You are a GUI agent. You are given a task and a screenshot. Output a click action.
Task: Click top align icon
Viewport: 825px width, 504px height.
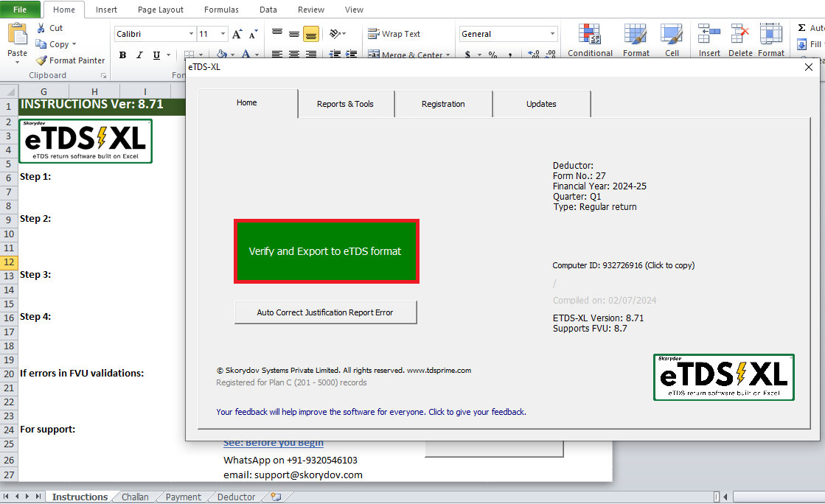point(277,34)
